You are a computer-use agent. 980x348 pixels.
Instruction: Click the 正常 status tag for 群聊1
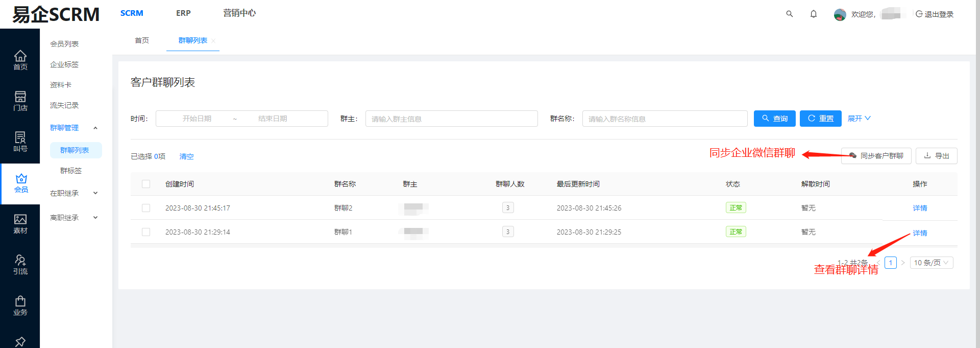[736, 232]
